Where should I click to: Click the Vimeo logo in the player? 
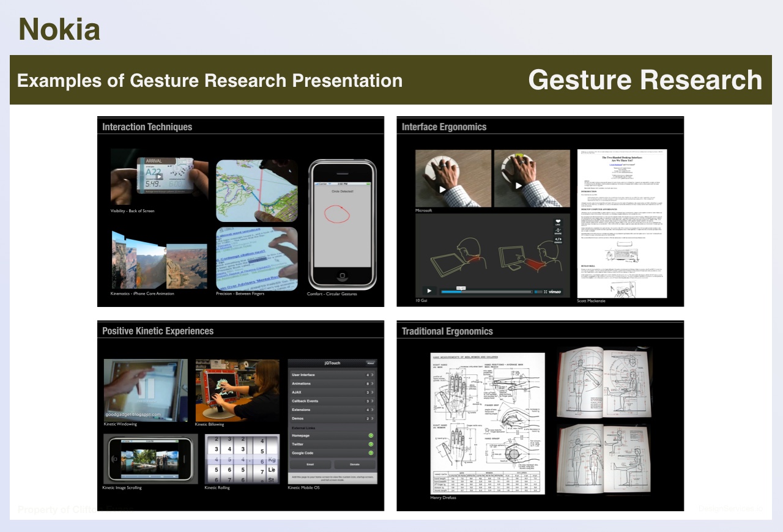(x=555, y=292)
